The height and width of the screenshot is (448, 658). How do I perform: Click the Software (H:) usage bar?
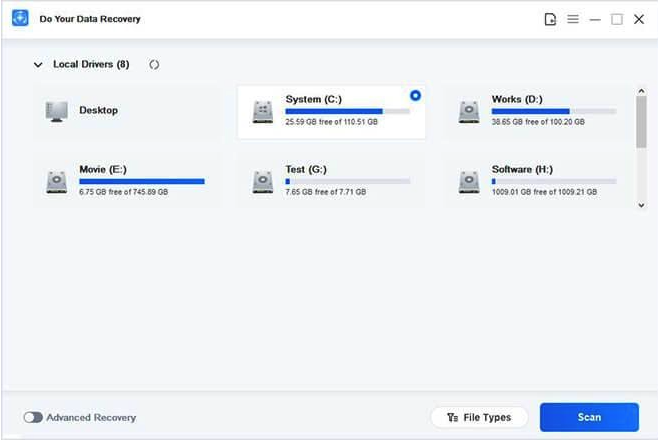pos(554,181)
